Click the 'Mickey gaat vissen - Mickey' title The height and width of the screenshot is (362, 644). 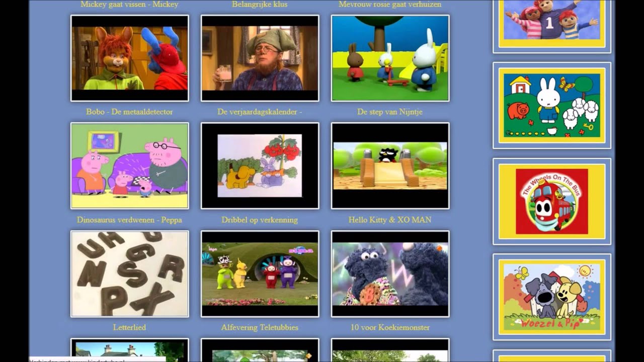[x=129, y=5]
